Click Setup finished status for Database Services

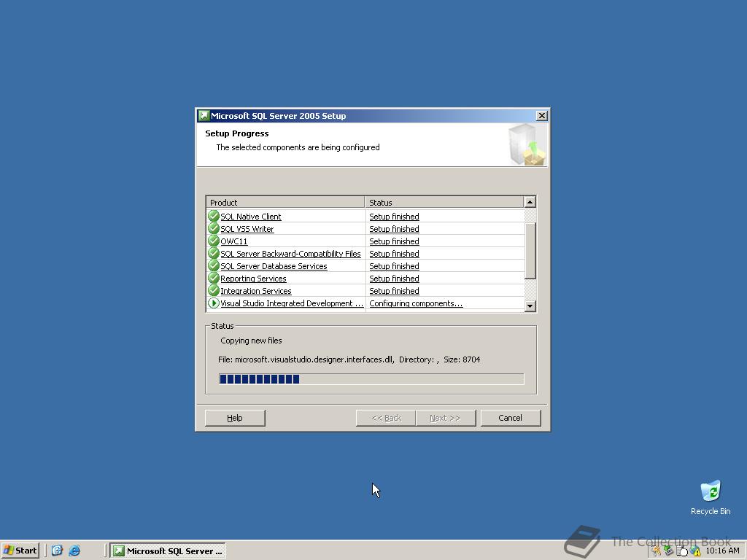pyautogui.click(x=394, y=265)
